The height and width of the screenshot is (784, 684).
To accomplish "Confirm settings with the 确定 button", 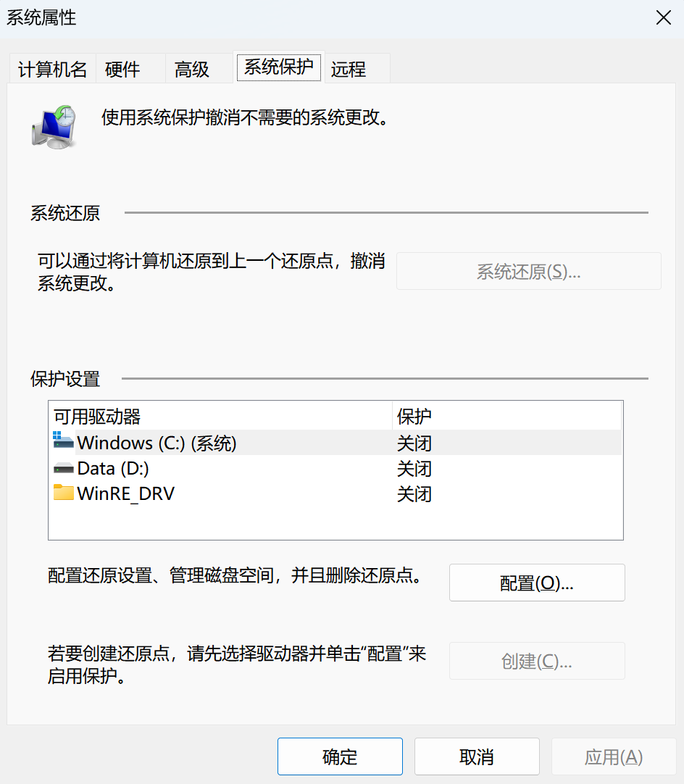I will [x=340, y=756].
